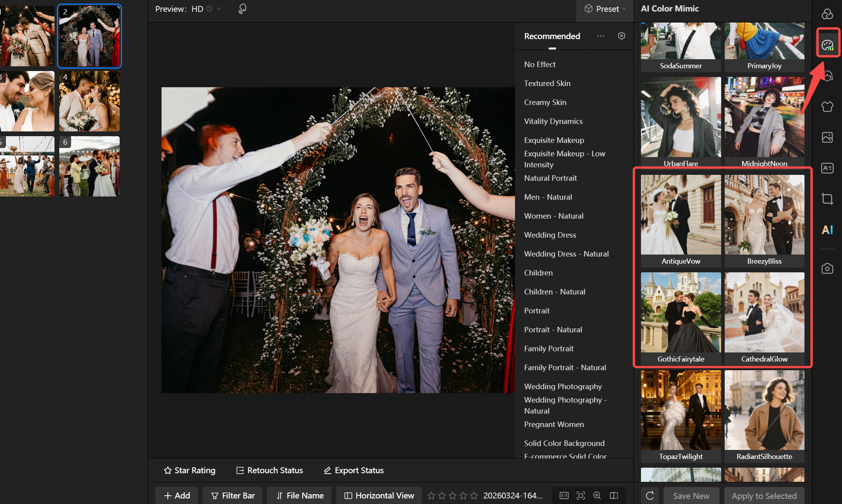Click the reset circular arrow icon
This screenshot has height=504, width=842.
[x=650, y=495]
